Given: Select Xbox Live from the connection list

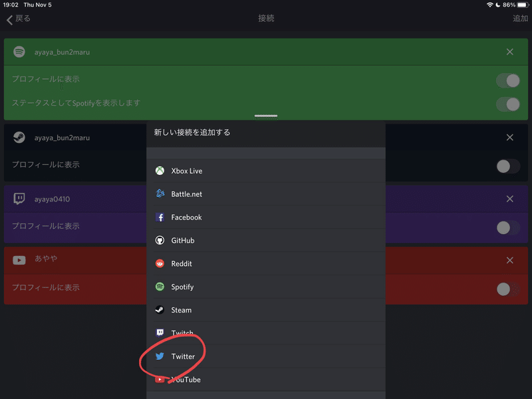Looking at the screenshot, I should click(x=266, y=171).
